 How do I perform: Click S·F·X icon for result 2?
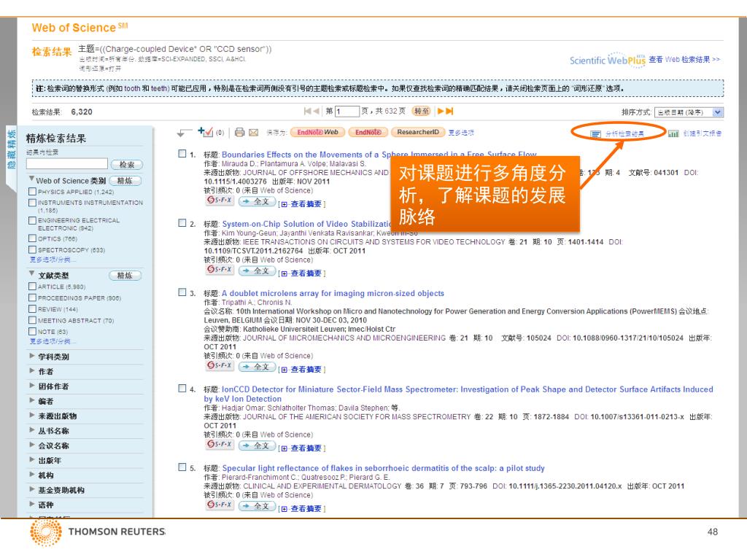[x=220, y=270]
